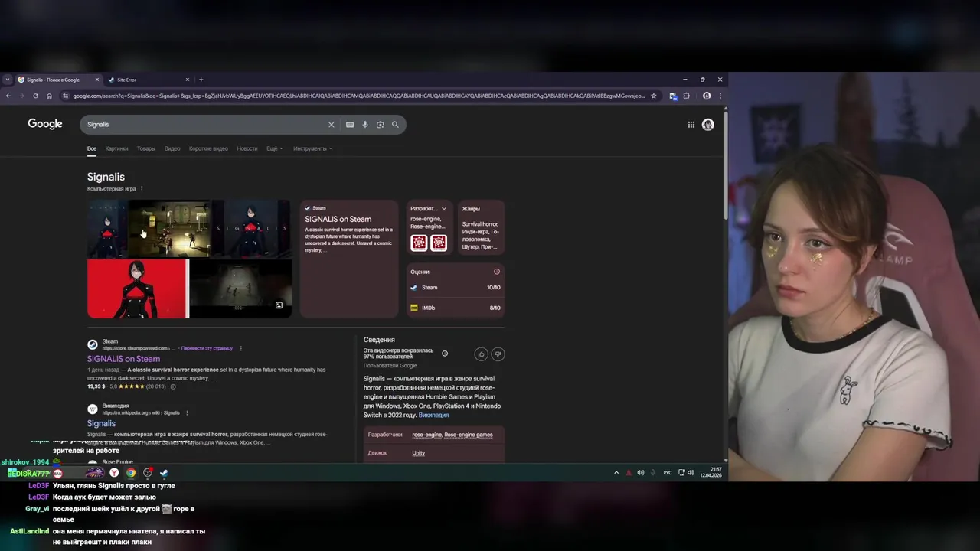Screen dimensions: 980x551
Task: Bookmark this page with the star icon
Action: (x=654, y=96)
